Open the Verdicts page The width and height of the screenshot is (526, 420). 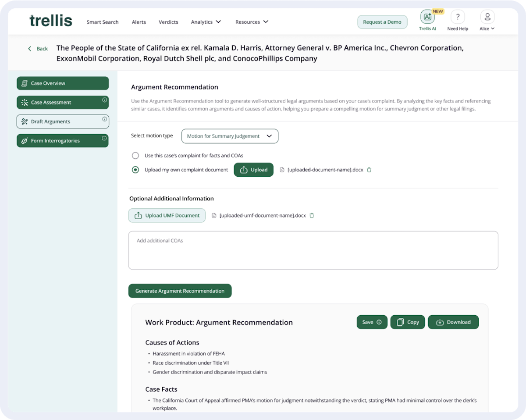[x=168, y=22]
